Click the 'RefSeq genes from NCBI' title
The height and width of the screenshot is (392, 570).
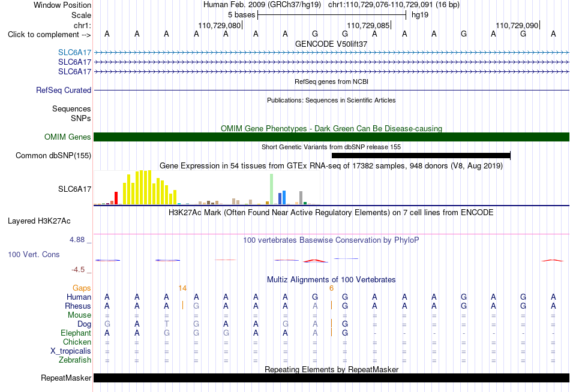331,82
